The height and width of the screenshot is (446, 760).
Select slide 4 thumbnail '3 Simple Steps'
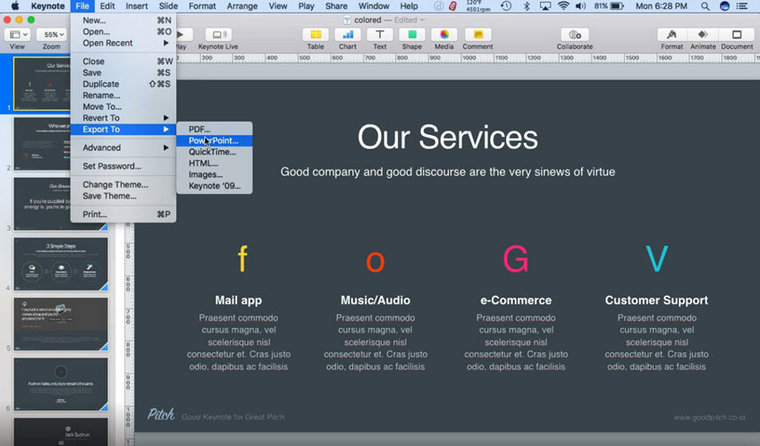tap(61, 264)
